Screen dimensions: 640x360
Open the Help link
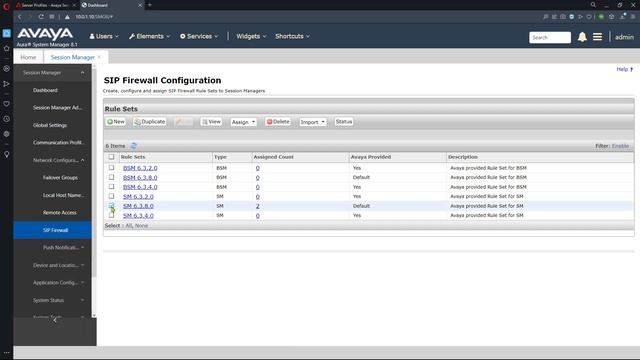point(622,69)
